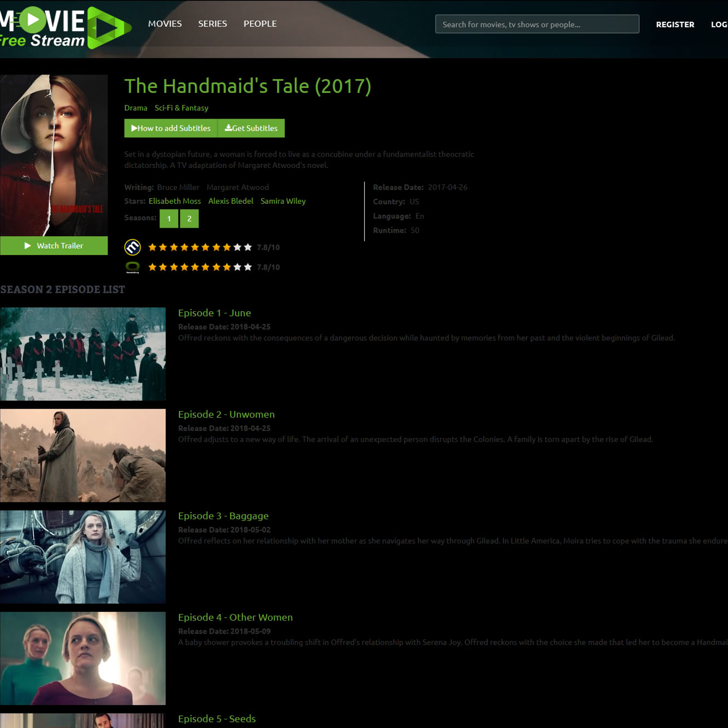
Task: Click the second row of rating stars
Action: tap(200, 267)
